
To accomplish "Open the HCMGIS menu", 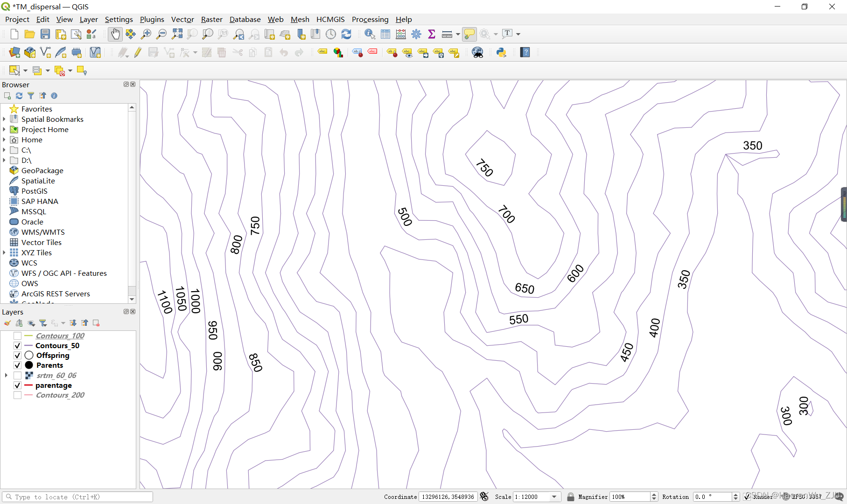I will click(330, 19).
